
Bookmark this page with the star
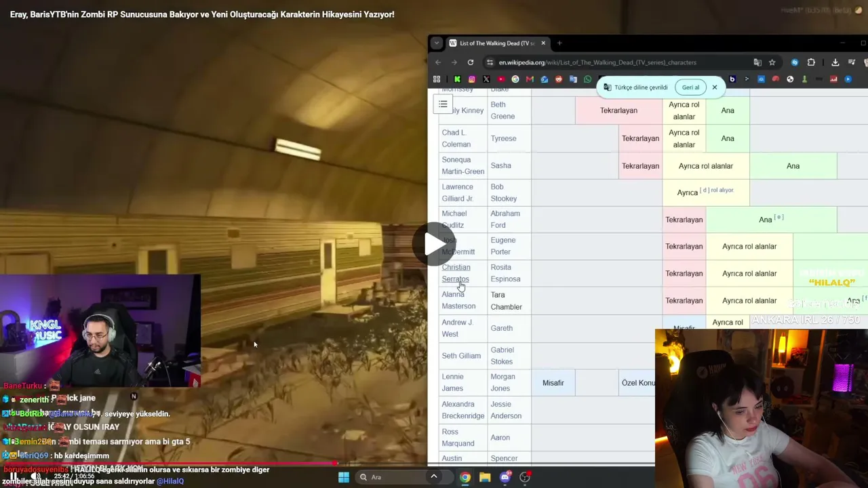[772, 62]
